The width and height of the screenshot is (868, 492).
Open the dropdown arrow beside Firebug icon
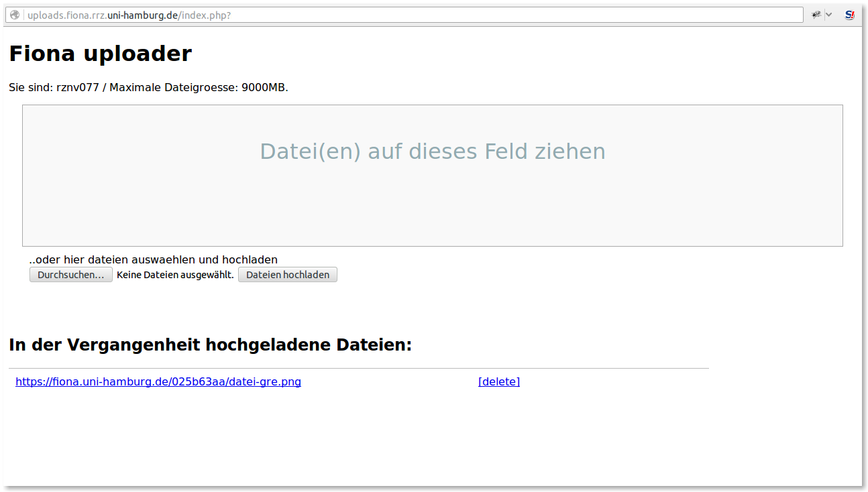point(828,15)
